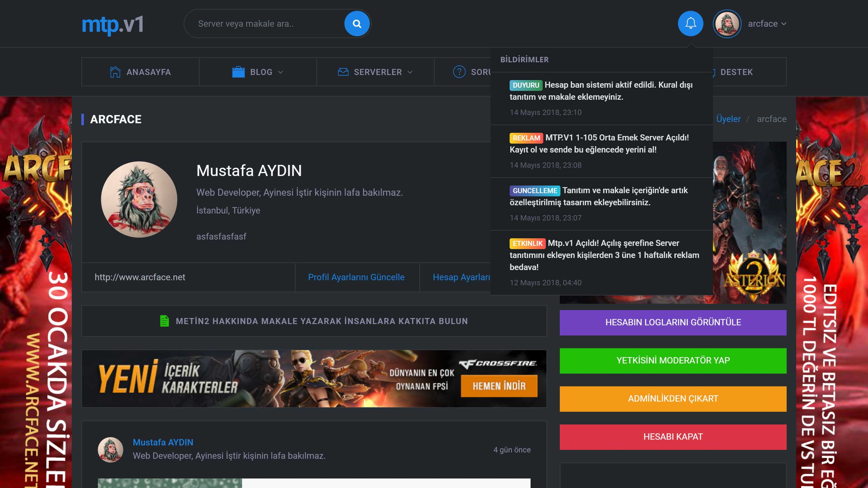Open the large Mustafa AYDIN profile picture

pos(139,199)
